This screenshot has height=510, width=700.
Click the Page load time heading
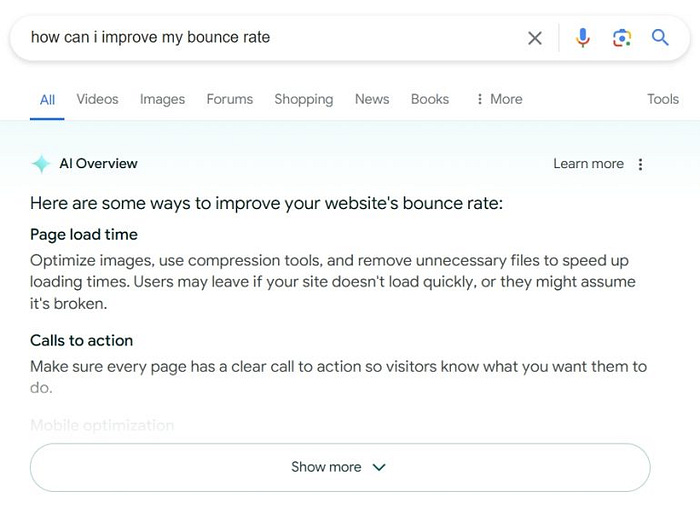[x=84, y=234]
